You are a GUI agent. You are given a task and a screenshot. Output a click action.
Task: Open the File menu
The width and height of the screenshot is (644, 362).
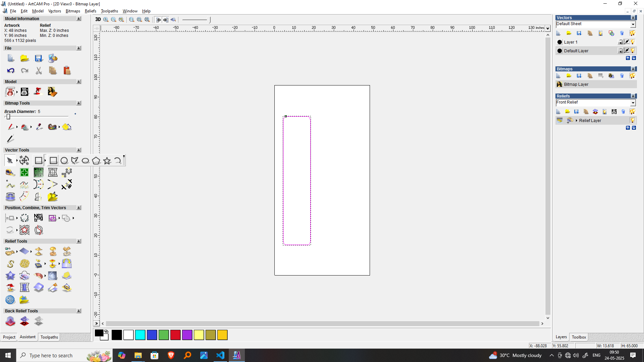click(13, 11)
